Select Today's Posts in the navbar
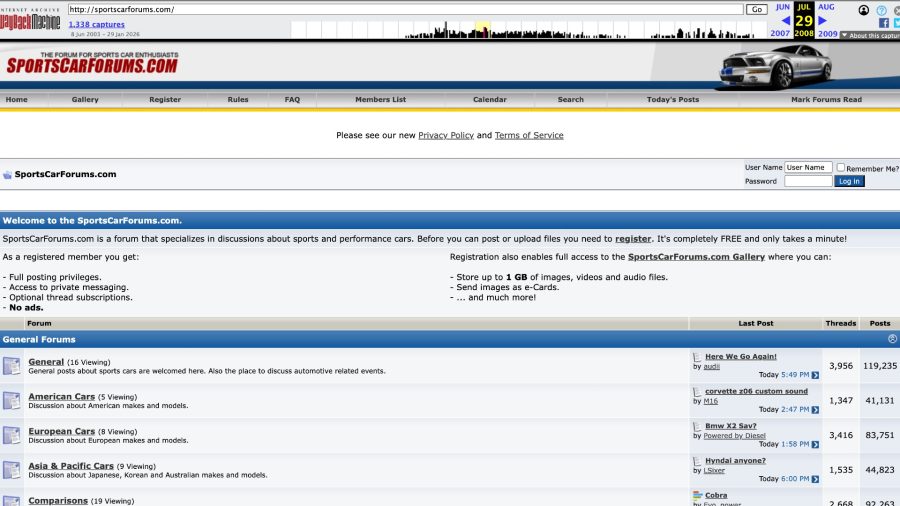The height and width of the screenshot is (506, 900). pos(673,100)
